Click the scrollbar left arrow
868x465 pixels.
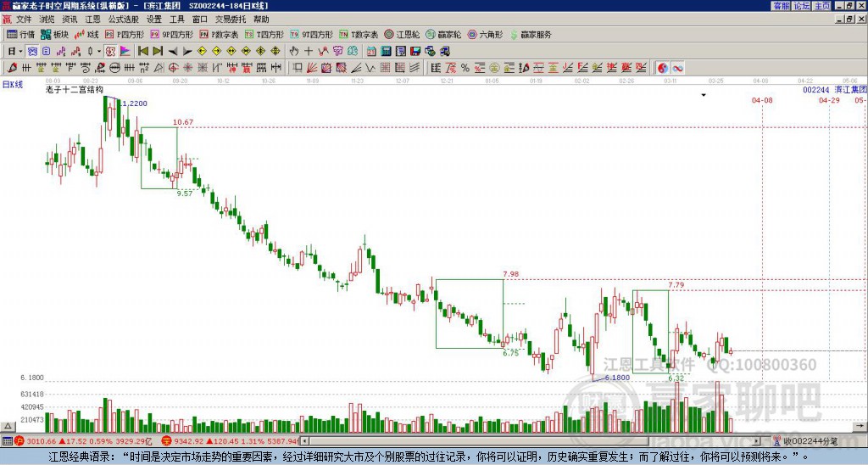coord(304,441)
